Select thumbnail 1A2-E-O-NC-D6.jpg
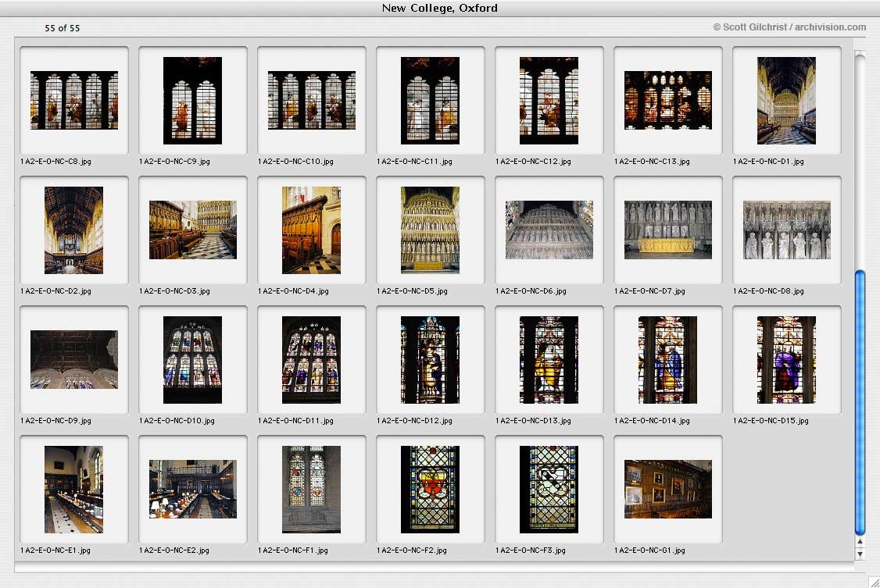The image size is (880, 588). pos(549,230)
